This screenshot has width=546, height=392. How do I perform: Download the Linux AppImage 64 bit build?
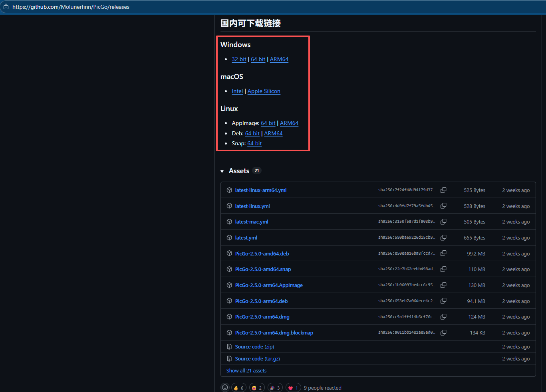[268, 123]
